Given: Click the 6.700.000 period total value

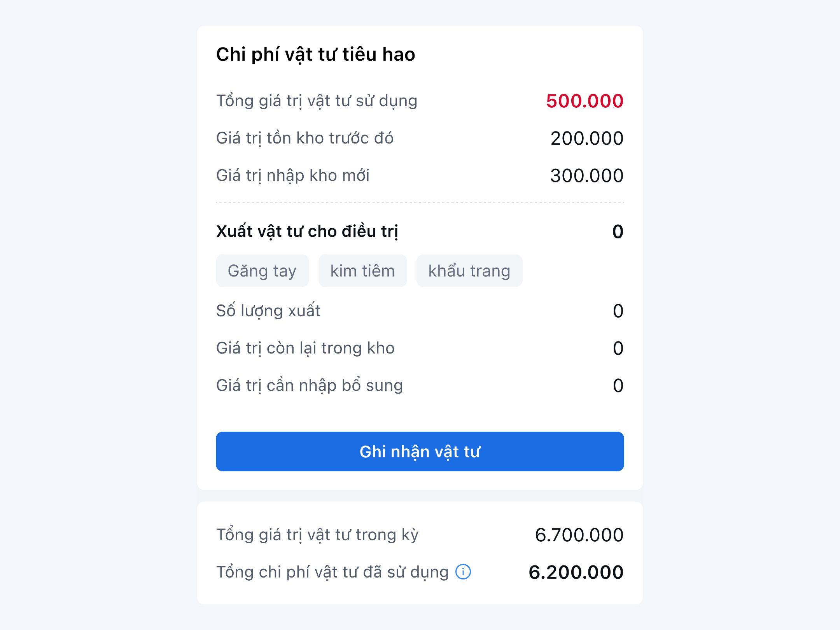Looking at the screenshot, I should coord(579,535).
